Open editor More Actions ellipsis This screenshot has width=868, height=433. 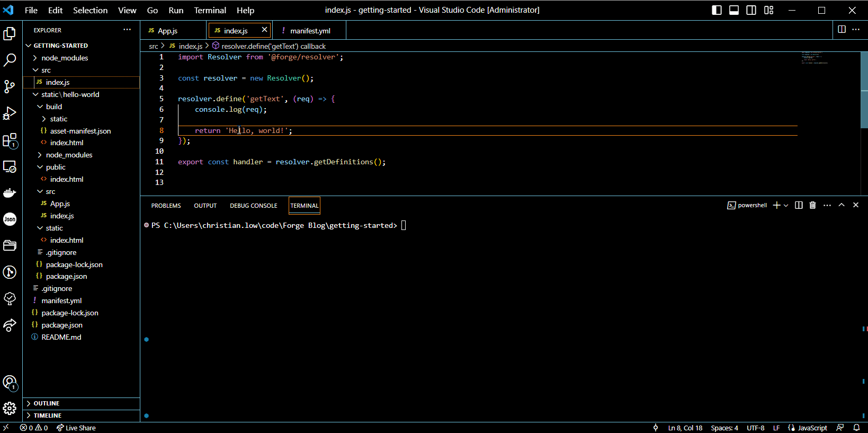tap(856, 29)
